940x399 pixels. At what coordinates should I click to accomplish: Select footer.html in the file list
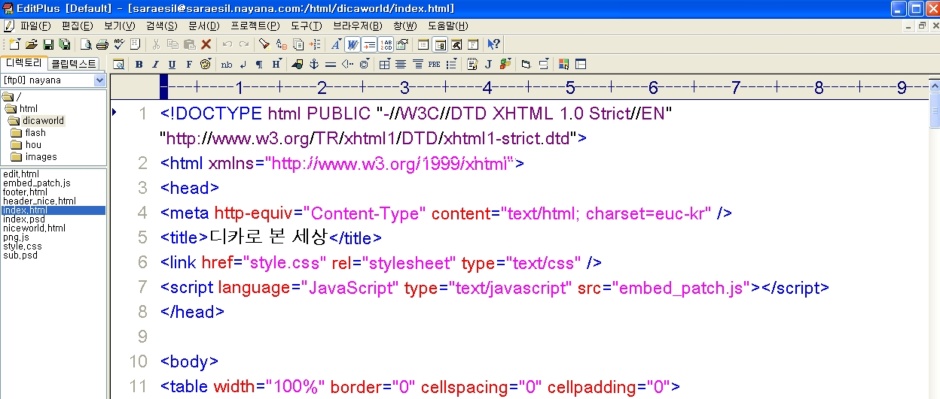25,192
